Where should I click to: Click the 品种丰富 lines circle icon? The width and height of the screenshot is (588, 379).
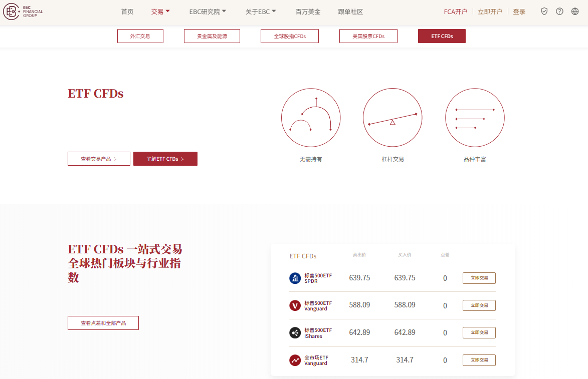click(x=475, y=118)
